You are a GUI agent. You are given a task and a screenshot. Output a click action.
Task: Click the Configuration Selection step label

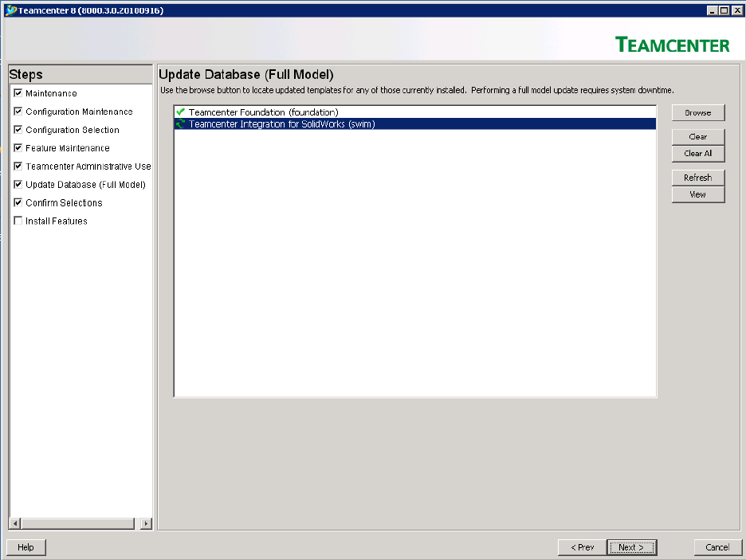[x=73, y=130]
